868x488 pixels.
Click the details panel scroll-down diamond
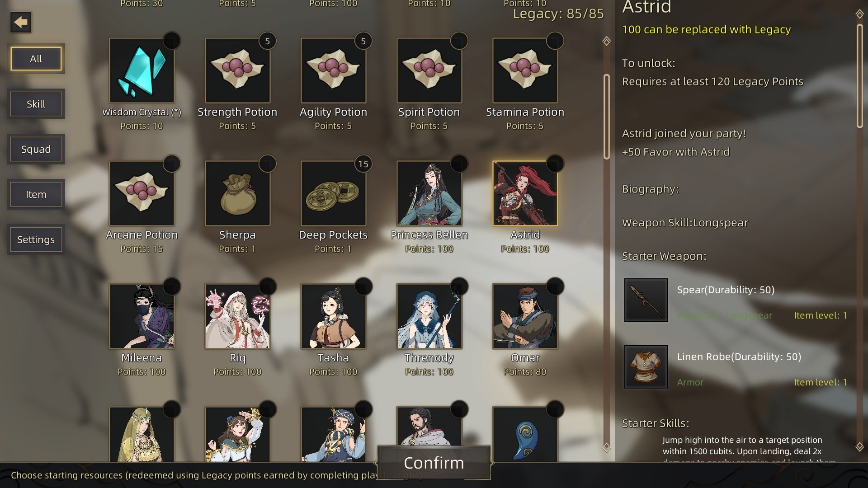pyautogui.click(x=860, y=446)
